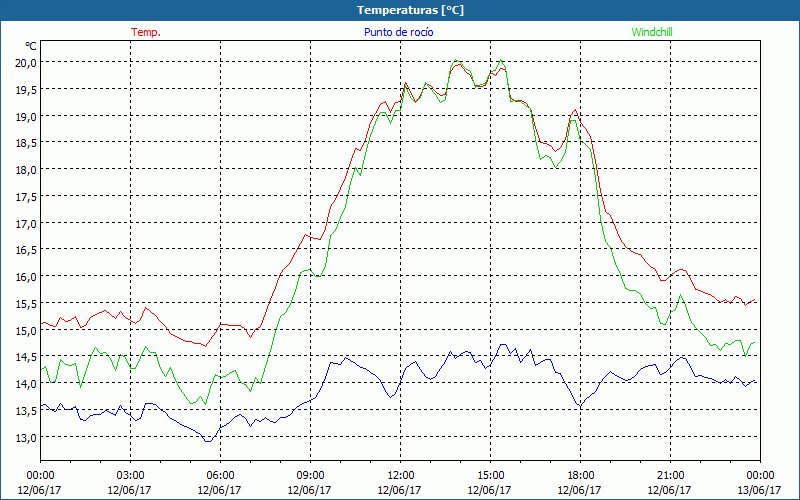Click the 20,0 y-axis value
The height and width of the screenshot is (500, 800).
(26, 63)
